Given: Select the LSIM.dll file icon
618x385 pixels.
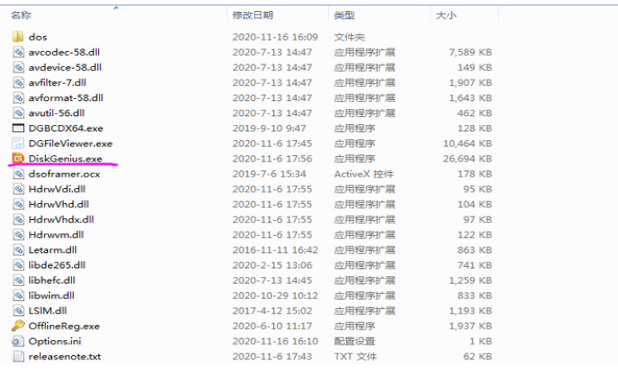Looking at the screenshot, I should (x=18, y=311).
